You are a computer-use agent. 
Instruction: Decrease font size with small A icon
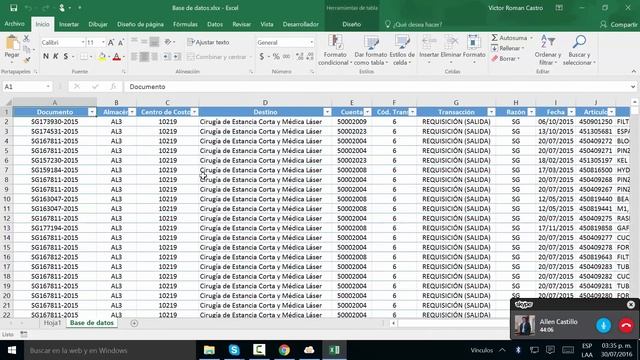point(121,42)
